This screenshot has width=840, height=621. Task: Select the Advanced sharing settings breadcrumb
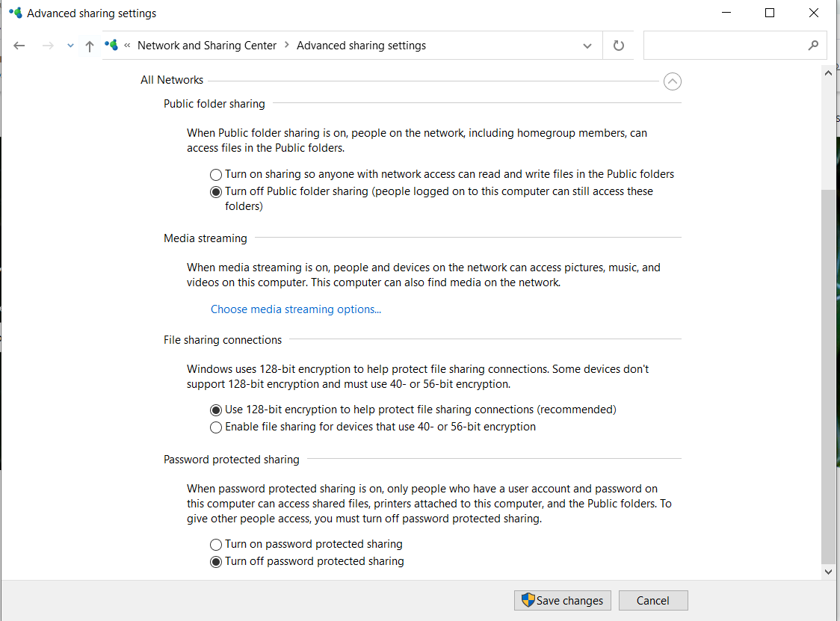pyautogui.click(x=361, y=46)
